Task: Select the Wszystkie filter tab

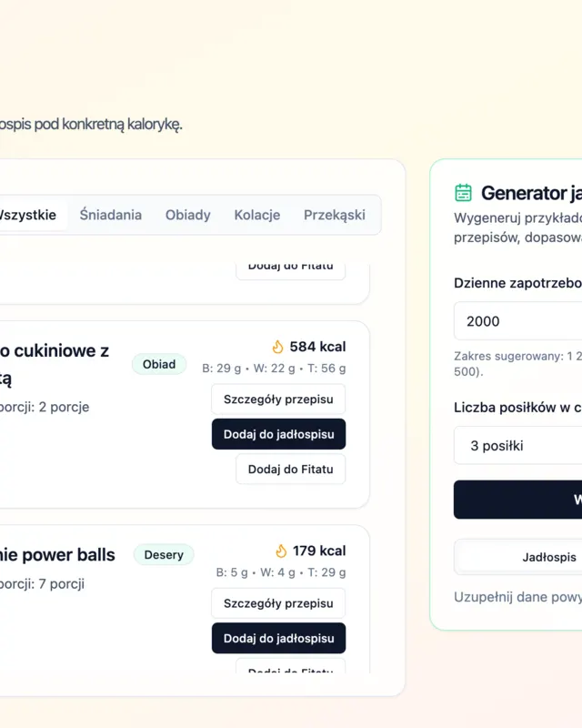Action: coord(29,215)
